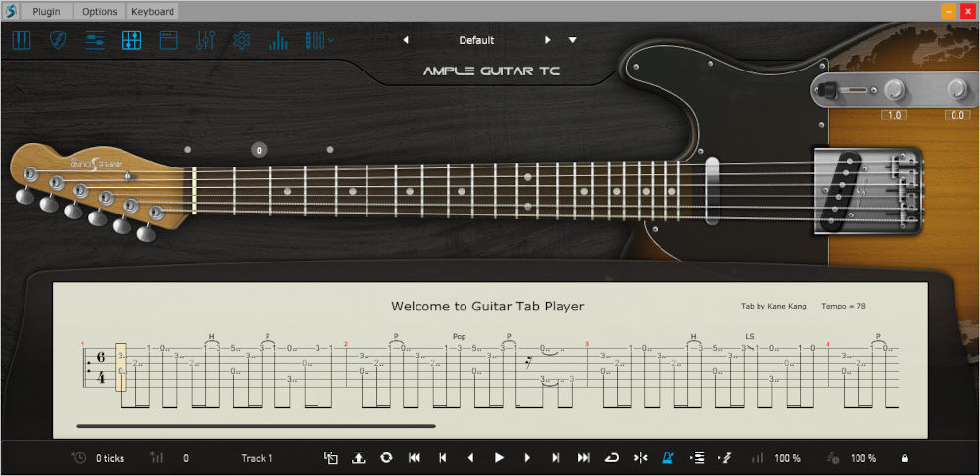
Task: Click the export tab upload icon
Action: pos(358,458)
